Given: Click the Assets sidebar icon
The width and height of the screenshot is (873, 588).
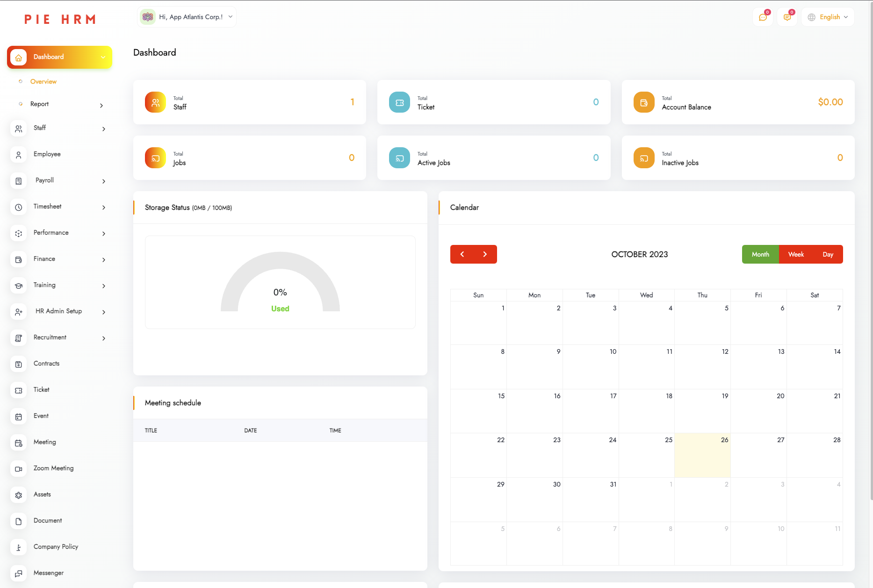Looking at the screenshot, I should coord(18,495).
